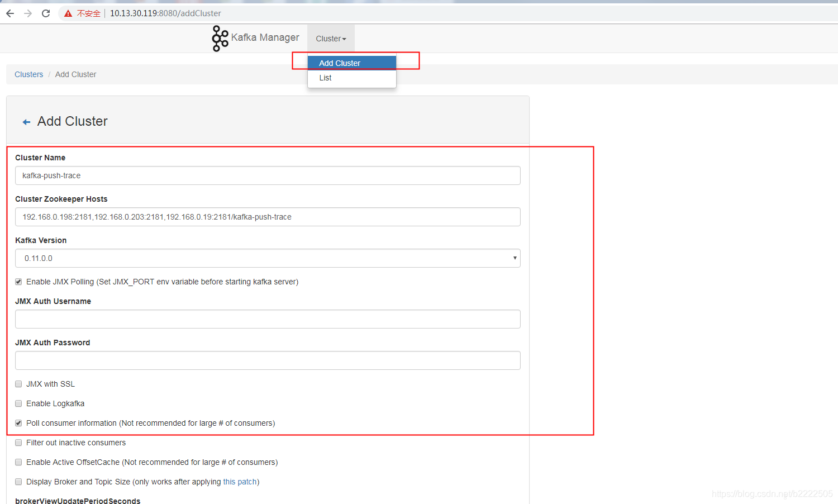
Task: Enable the Logkafka checkbox
Action: click(18, 403)
